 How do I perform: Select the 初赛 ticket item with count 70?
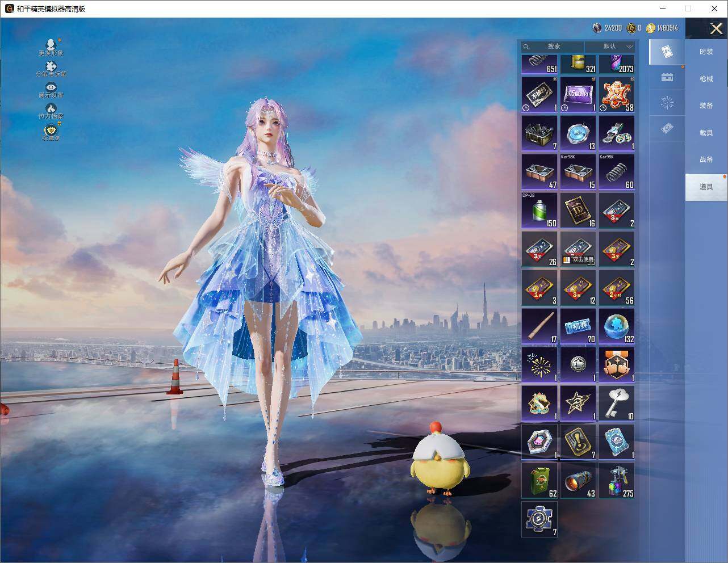pyautogui.click(x=578, y=326)
